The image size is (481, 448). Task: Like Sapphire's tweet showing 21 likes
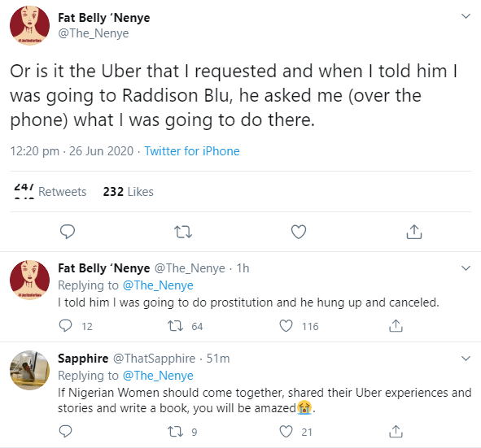coord(286,432)
